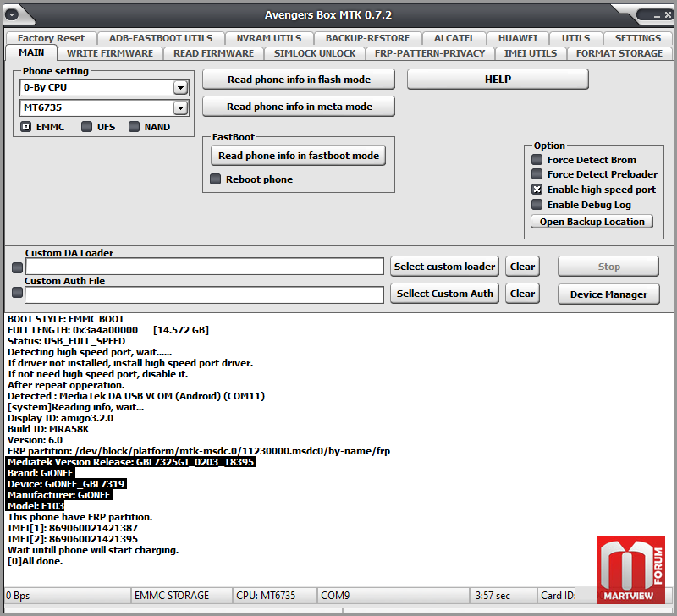Viewport: 677px width, 616px height.
Task: Select the UFS storage option
Action: tap(87, 127)
